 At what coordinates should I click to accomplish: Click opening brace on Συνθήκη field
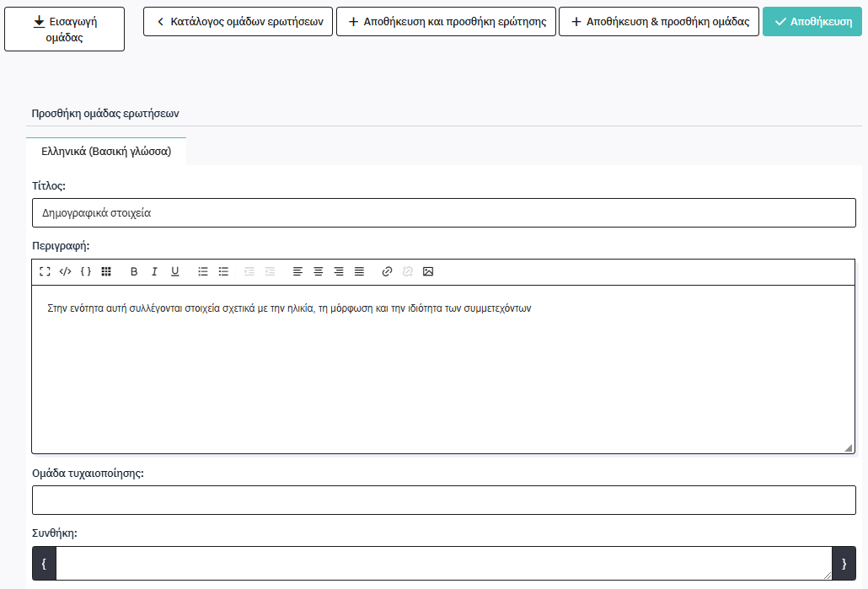point(45,564)
